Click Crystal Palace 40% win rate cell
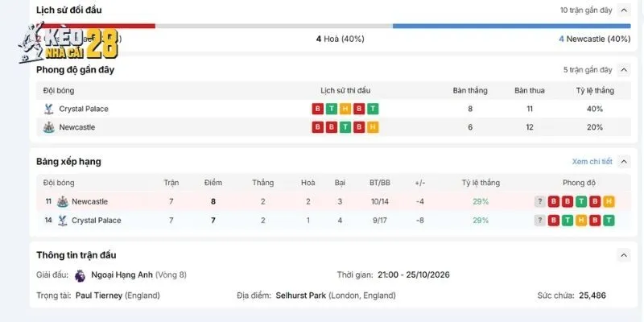This screenshot has width=644, height=322. coord(595,109)
